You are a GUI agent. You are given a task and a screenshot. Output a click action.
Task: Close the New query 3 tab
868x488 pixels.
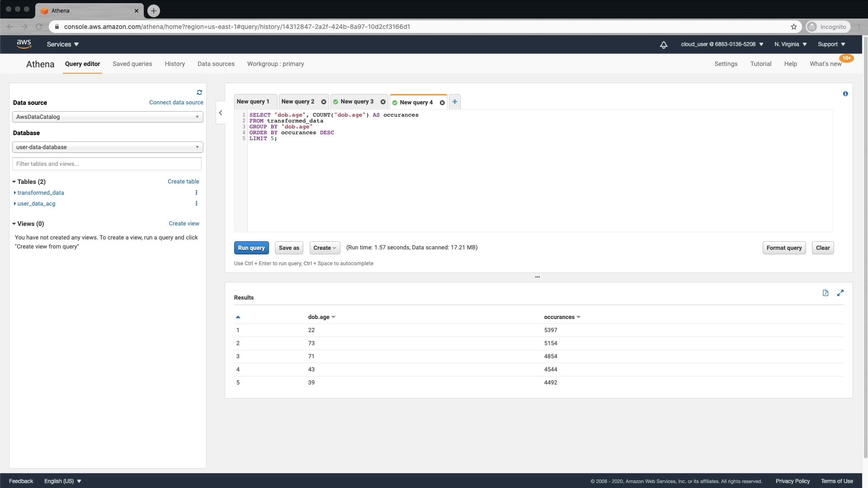(x=383, y=102)
